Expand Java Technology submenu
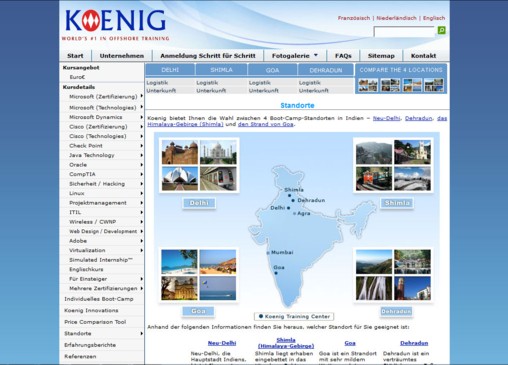 [x=142, y=155]
